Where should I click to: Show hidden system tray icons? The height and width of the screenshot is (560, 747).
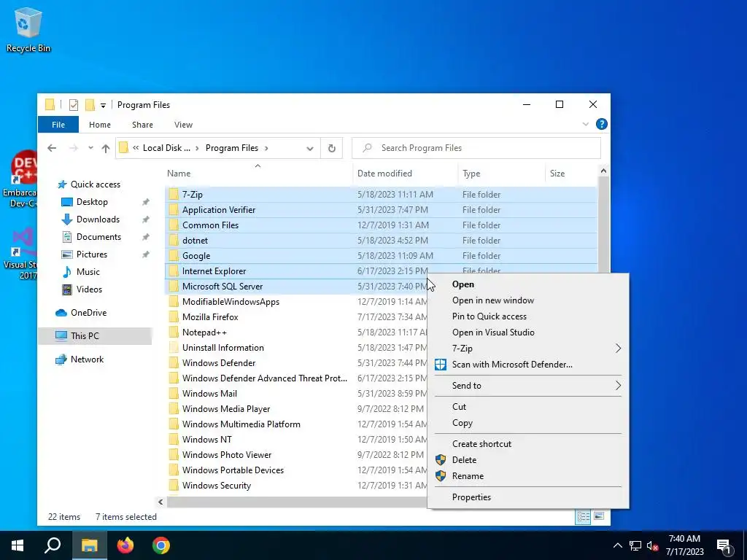pyautogui.click(x=617, y=545)
